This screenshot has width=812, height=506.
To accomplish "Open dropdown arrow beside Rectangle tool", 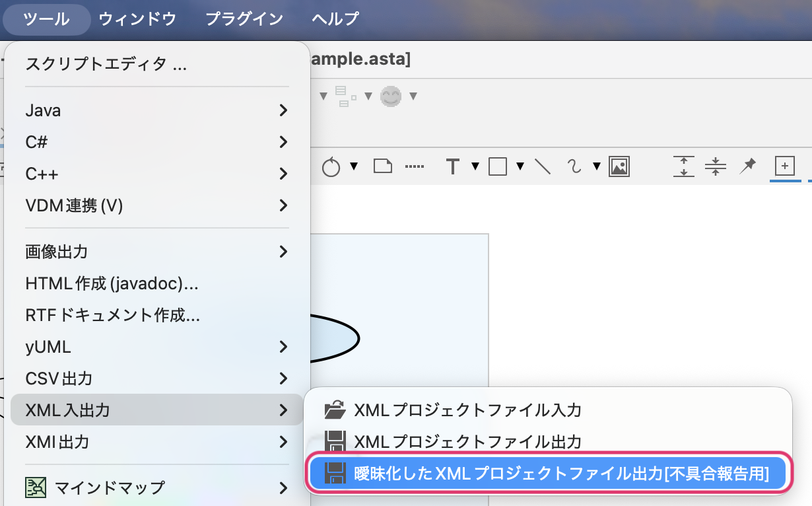I will click(520, 166).
